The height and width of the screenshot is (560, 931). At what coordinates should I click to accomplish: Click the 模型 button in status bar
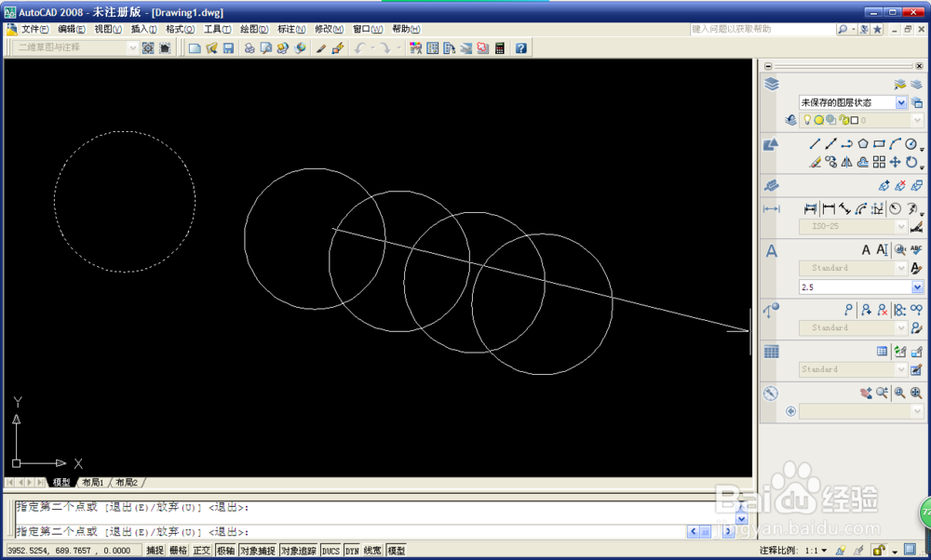click(x=396, y=551)
